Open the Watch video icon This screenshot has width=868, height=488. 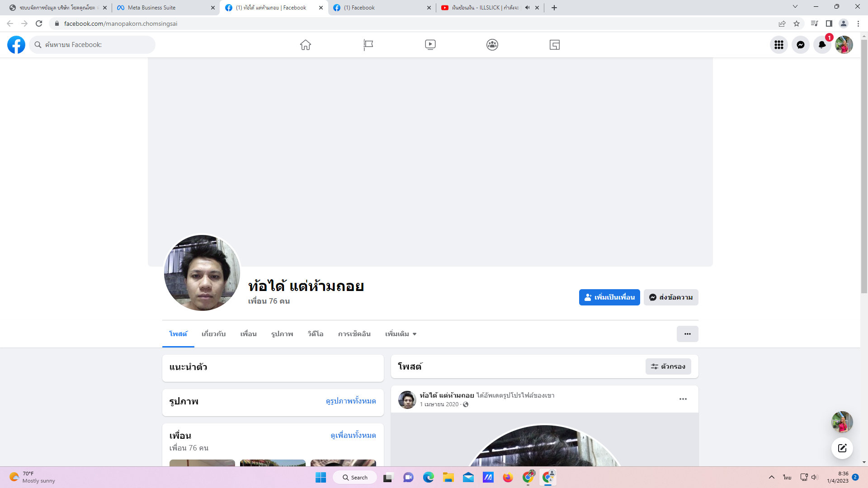pos(430,45)
